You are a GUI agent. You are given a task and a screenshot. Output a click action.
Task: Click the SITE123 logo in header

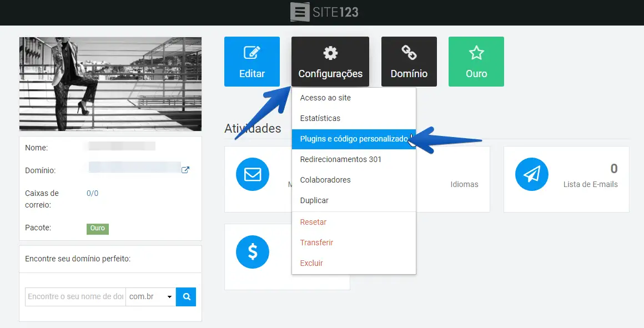(x=324, y=12)
